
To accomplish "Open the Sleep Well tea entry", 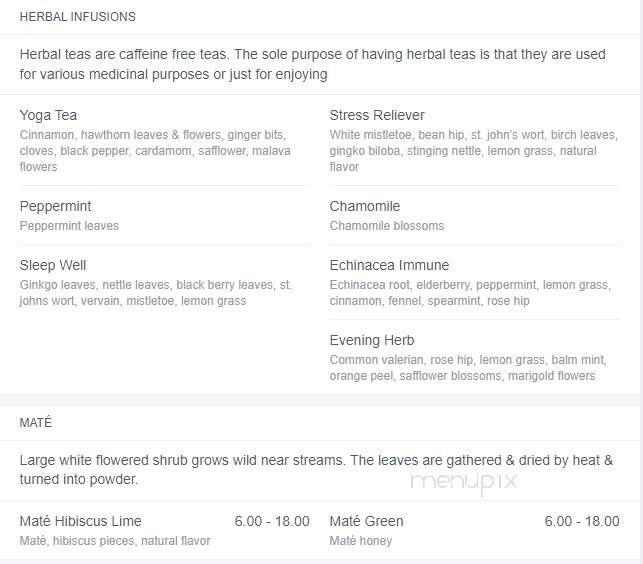I will point(53,265).
